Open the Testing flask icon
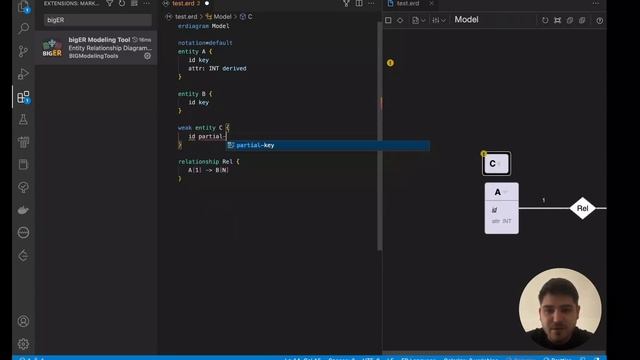Image resolution: width=640 pixels, height=360 pixels. coord(23,119)
